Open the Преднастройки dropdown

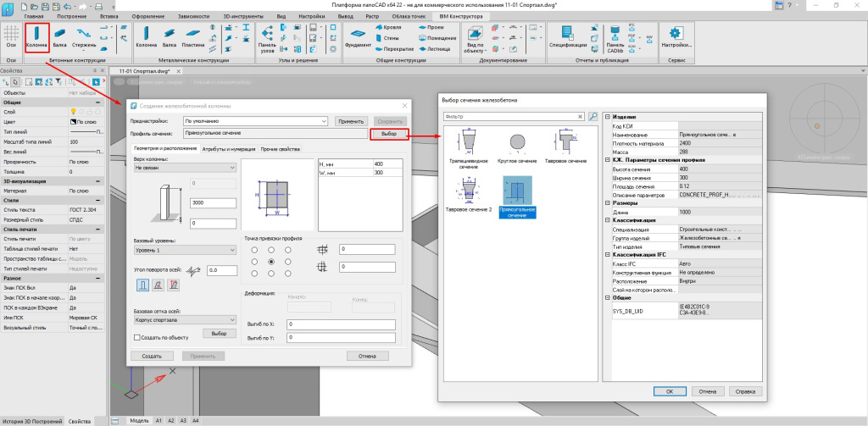(x=254, y=121)
